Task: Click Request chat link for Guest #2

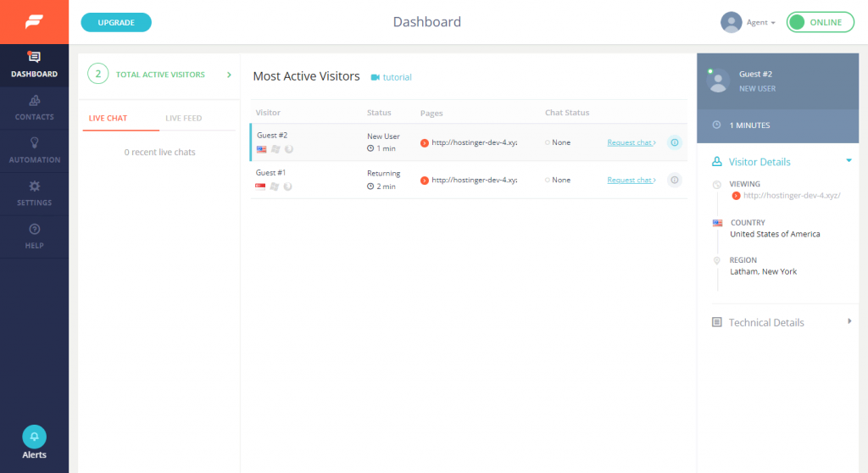Action: point(631,142)
